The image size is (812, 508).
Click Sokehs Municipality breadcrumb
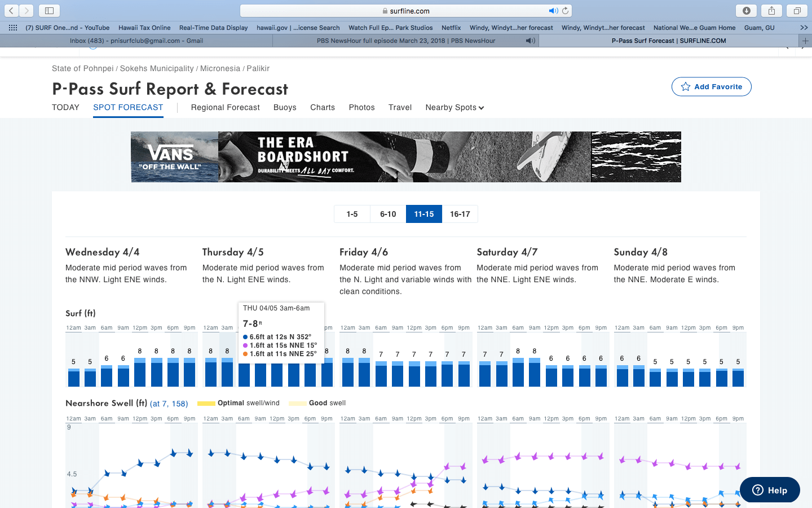157,68
